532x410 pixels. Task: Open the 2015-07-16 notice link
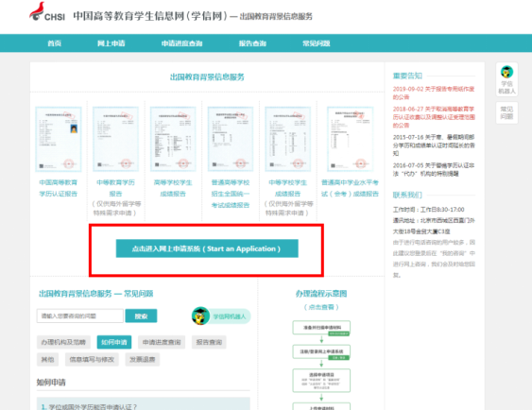click(434, 145)
